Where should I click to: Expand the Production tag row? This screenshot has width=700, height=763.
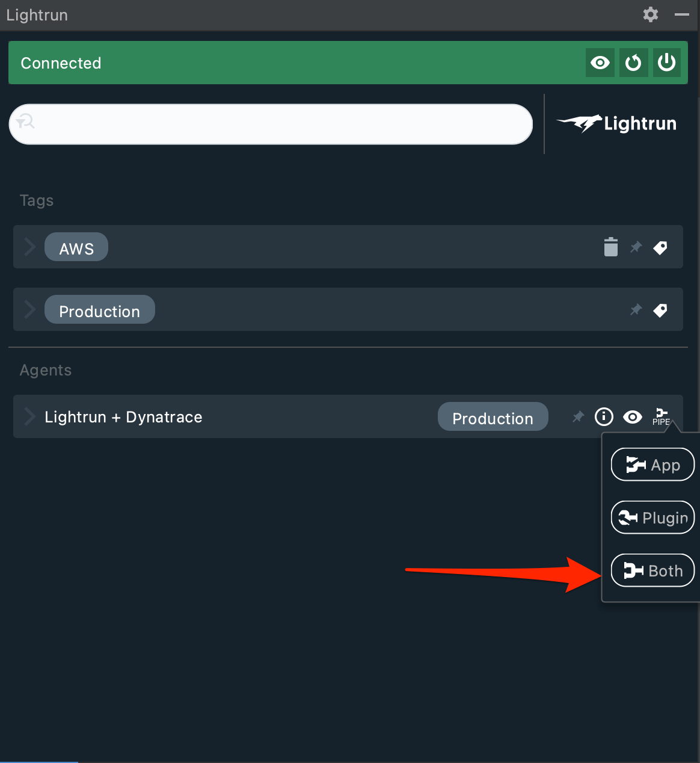click(29, 309)
